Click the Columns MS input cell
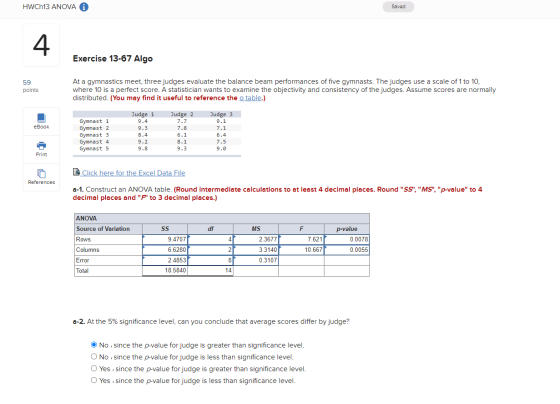The height and width of the screenshot is (404, 560). pyautogui.click(x=256, y=250)
